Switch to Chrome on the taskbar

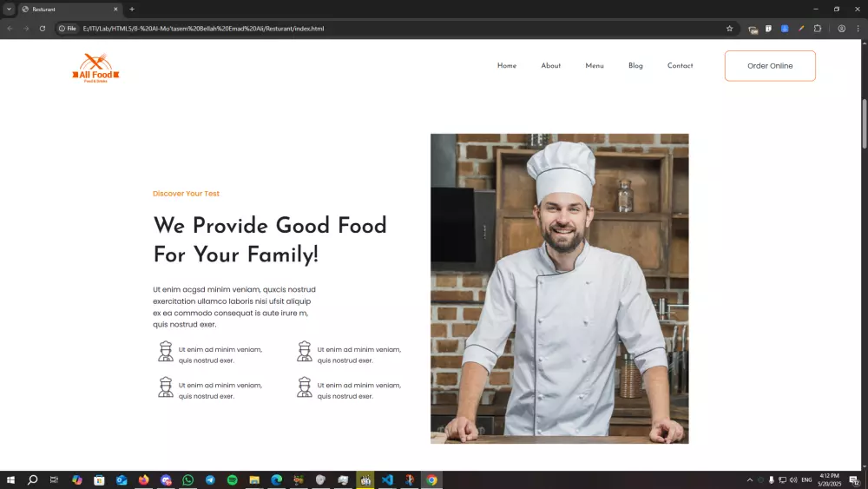[431, 480]
